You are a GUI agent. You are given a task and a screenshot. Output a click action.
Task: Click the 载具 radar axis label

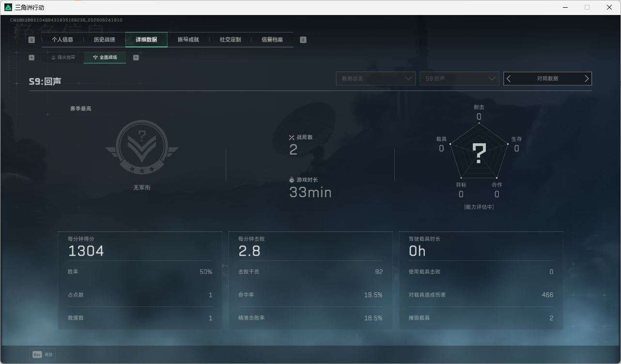(x=441, y=139)
